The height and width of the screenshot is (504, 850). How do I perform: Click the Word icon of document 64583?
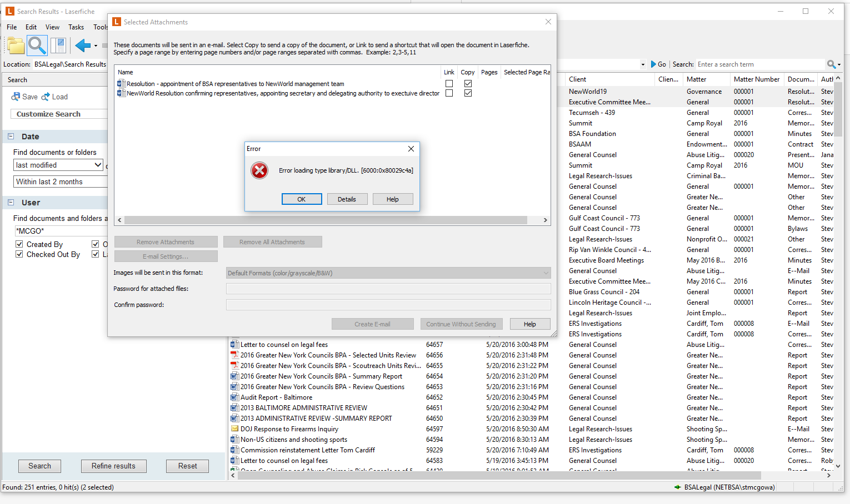pos(234,461)
